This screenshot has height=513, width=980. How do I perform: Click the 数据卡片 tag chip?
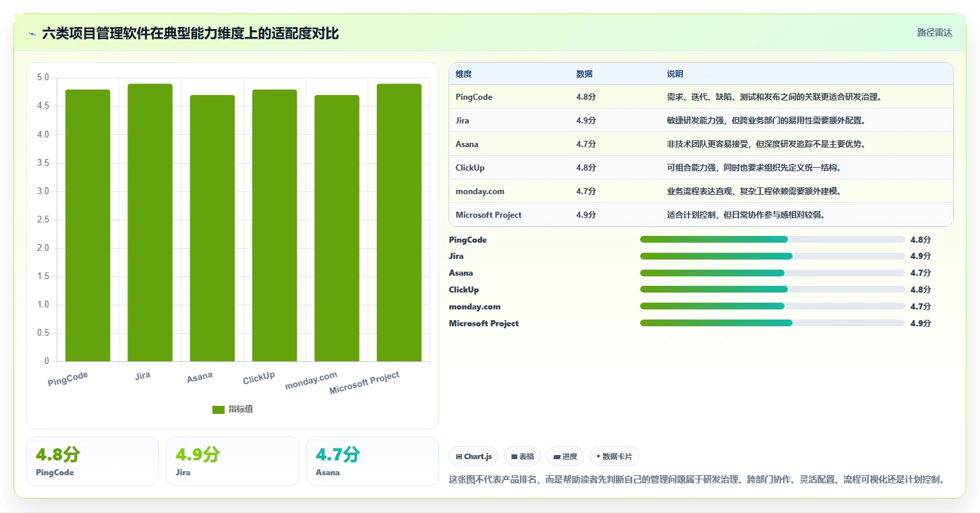click(614, 456)
